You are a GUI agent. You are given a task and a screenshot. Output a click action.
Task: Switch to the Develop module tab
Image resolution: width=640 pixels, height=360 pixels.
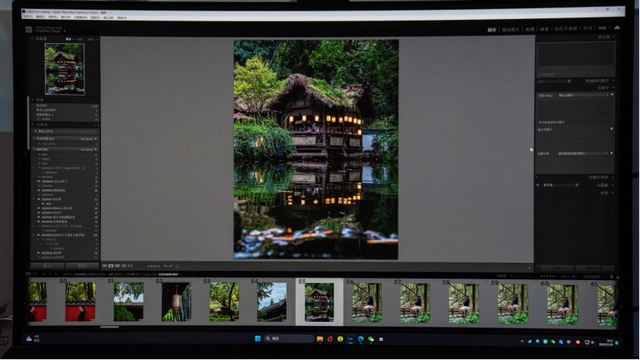(x=510, y=29)
